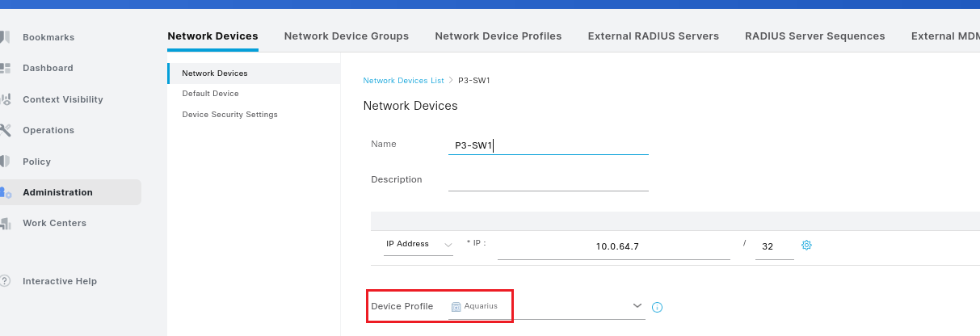Click the Work Centers icon
980x336 pixels.
[5, 223]
